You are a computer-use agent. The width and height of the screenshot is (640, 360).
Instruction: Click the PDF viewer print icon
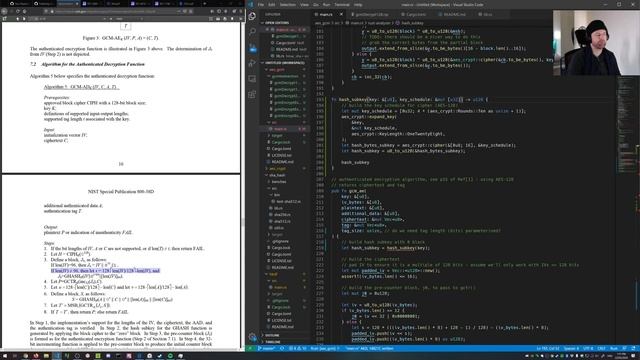tap(218, 18)
